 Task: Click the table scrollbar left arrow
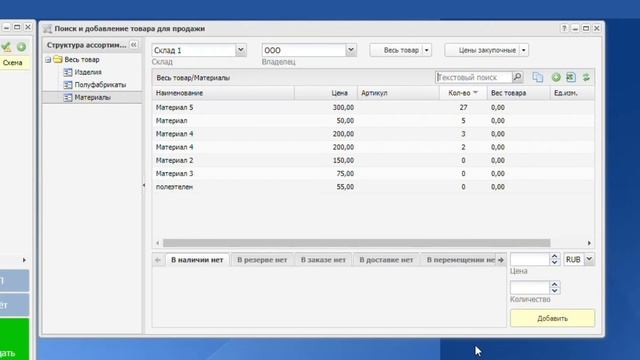(x=158, y=243)
